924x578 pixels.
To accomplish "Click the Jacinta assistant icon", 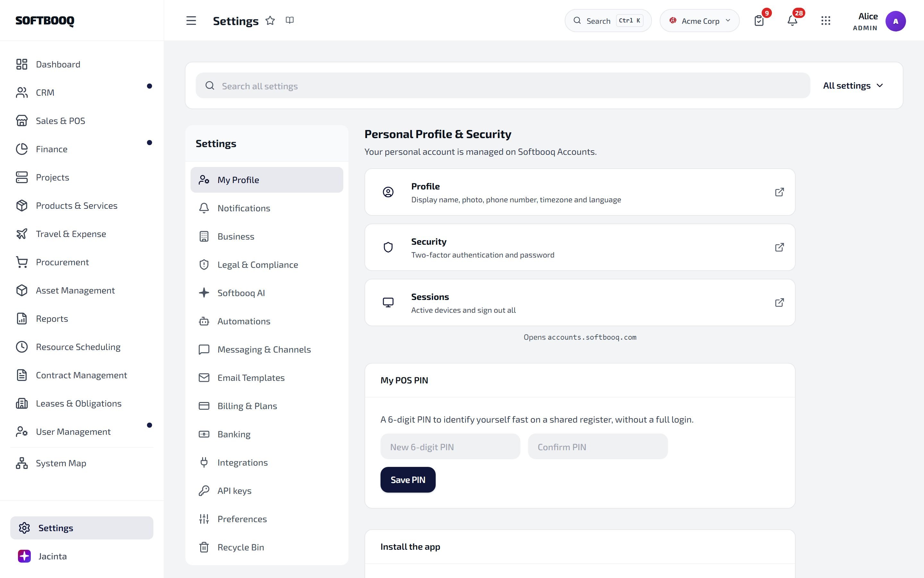I will [x=24, y=556].
